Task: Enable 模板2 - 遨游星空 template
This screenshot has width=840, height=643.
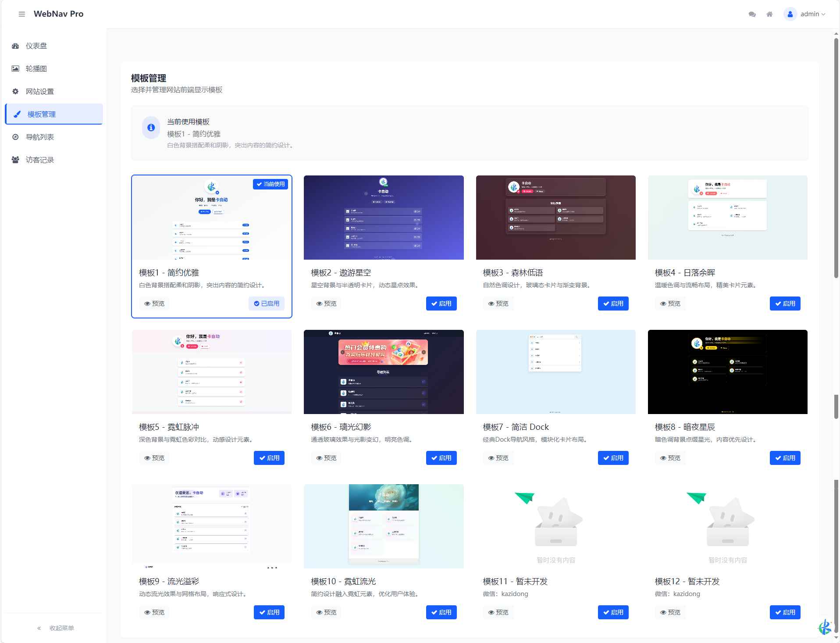Action: click(x=441, y=303)
